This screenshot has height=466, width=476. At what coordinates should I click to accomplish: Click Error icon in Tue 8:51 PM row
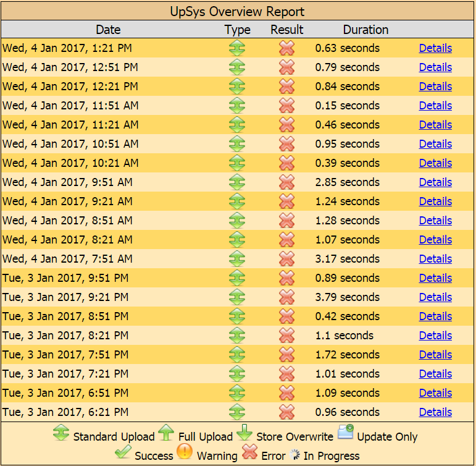pyautogui.click(x=286, y=316)
